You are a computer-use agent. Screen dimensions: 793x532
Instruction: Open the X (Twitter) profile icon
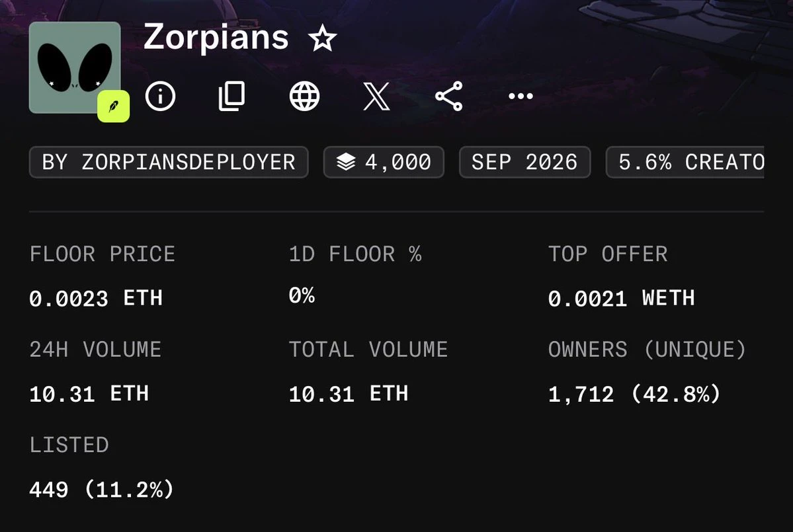point(377,95)
